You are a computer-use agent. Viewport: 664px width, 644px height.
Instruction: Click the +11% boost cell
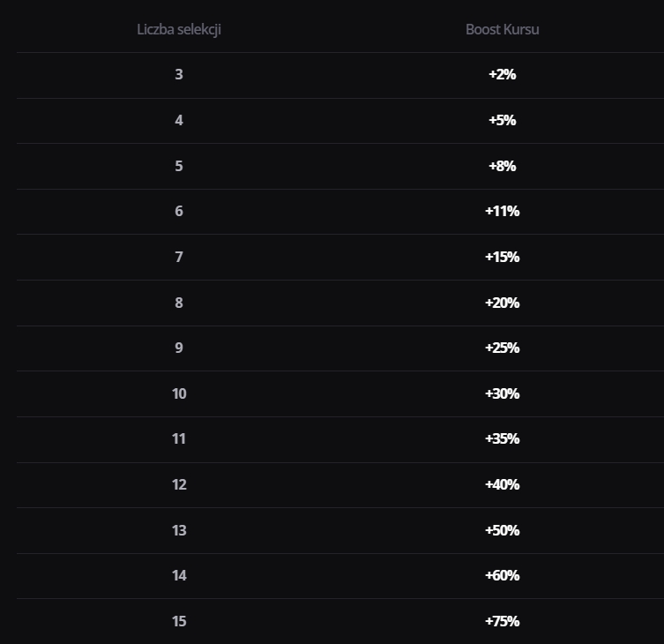pos(503,211)
